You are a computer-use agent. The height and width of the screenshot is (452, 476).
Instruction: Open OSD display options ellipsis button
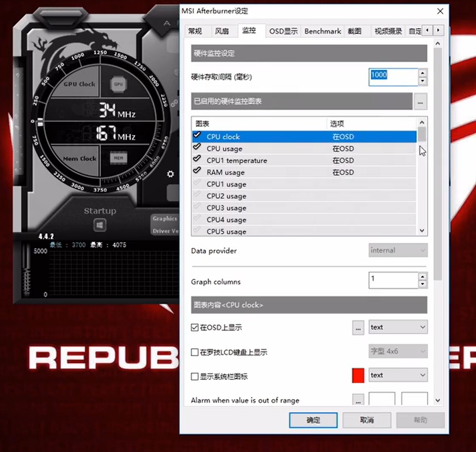tap(358, 327)
